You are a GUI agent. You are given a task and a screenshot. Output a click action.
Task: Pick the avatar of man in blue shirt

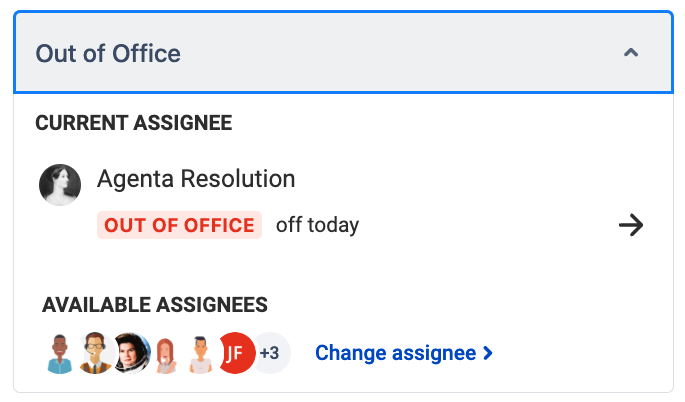click(60, 353)
